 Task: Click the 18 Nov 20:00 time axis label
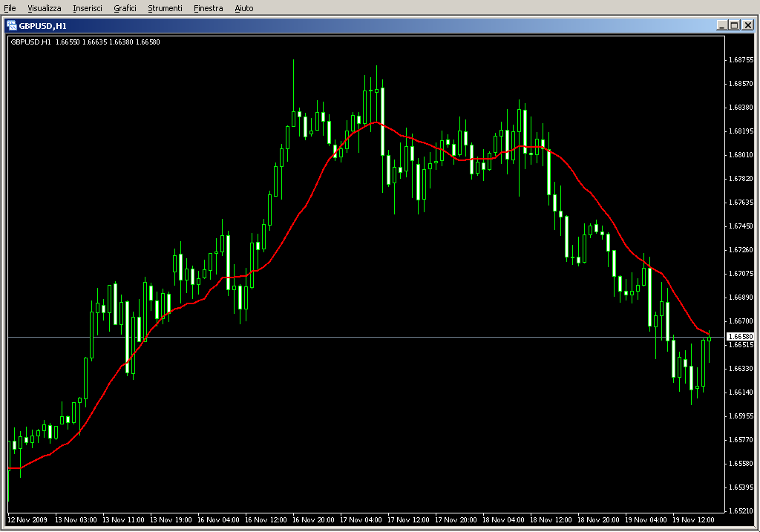(598, 520)
